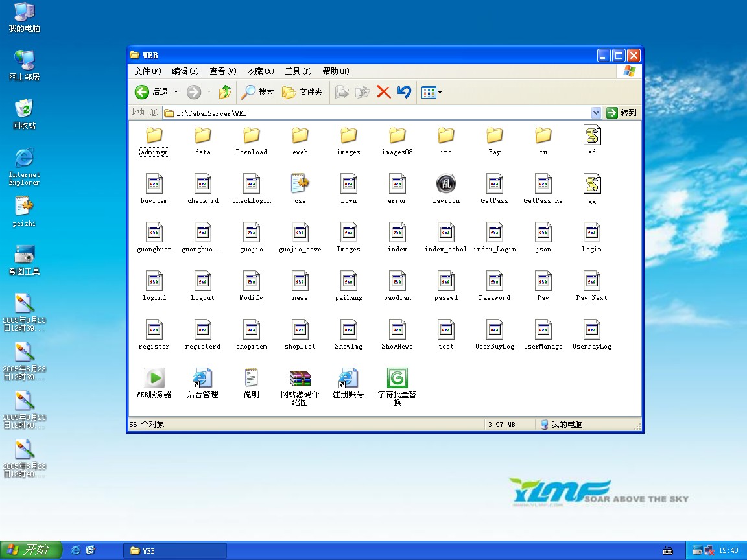Select the favicon file icon
The image size is (747, 560).
tap(446, 184)
